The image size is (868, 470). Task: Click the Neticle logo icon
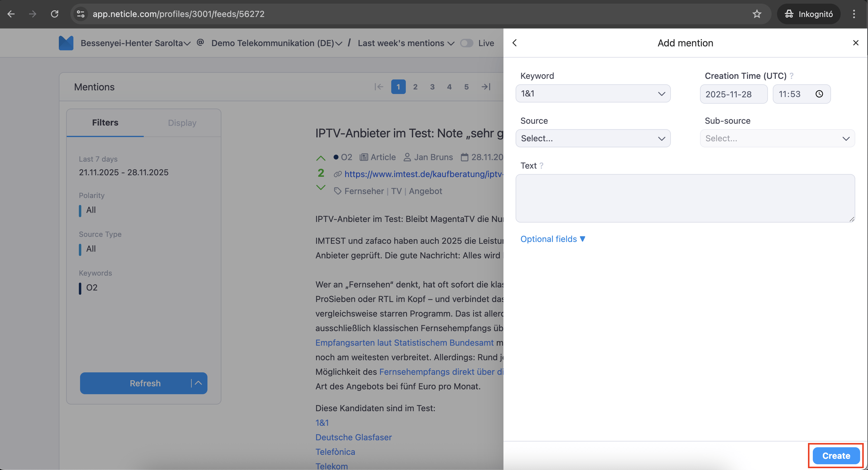tap(66, 43)
